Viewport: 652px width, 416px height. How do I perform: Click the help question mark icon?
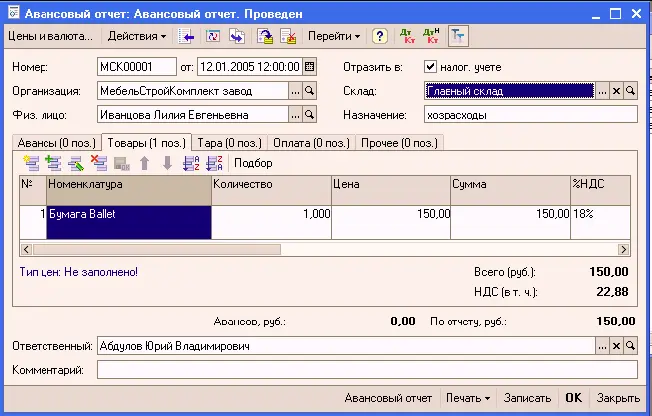pos(380,36)
